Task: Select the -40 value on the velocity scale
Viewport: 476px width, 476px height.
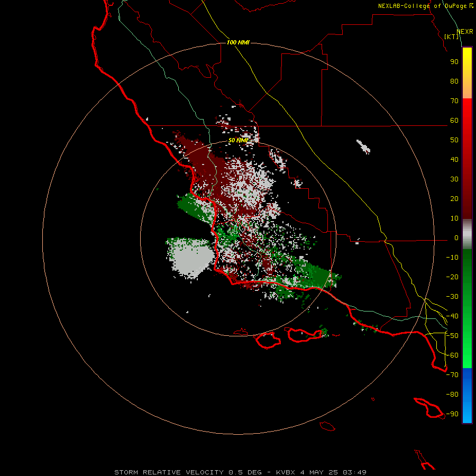Action: tap(452, 316)
